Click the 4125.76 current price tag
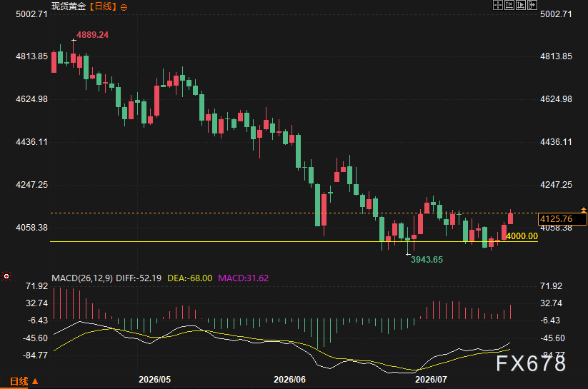588x389 pixels. 562,219
